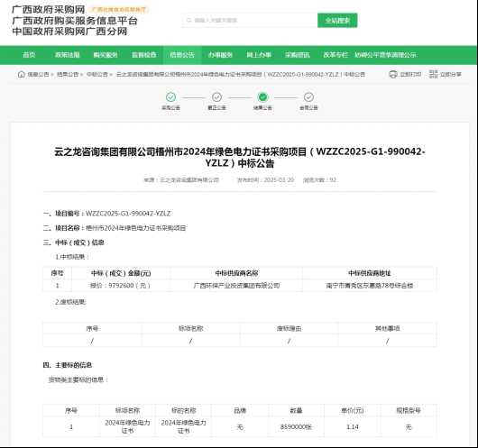Click the unit price cell 1.14

[x=353, y=427]
